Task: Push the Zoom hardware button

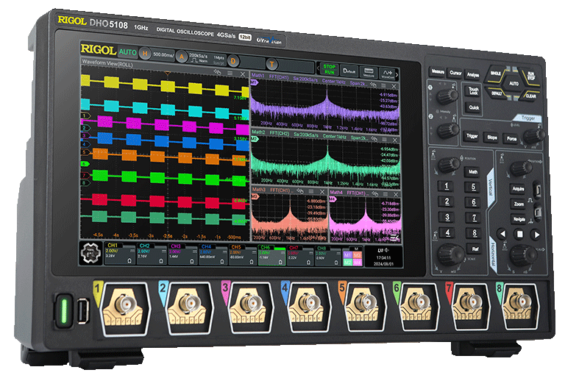Action: (x=519, y=204)
